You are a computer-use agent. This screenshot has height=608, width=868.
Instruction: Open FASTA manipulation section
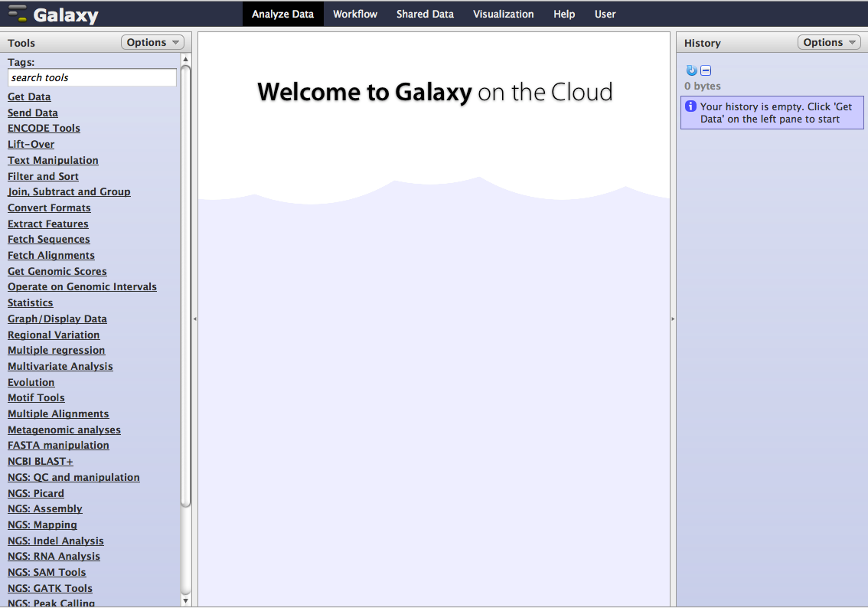tap(58, 446)
